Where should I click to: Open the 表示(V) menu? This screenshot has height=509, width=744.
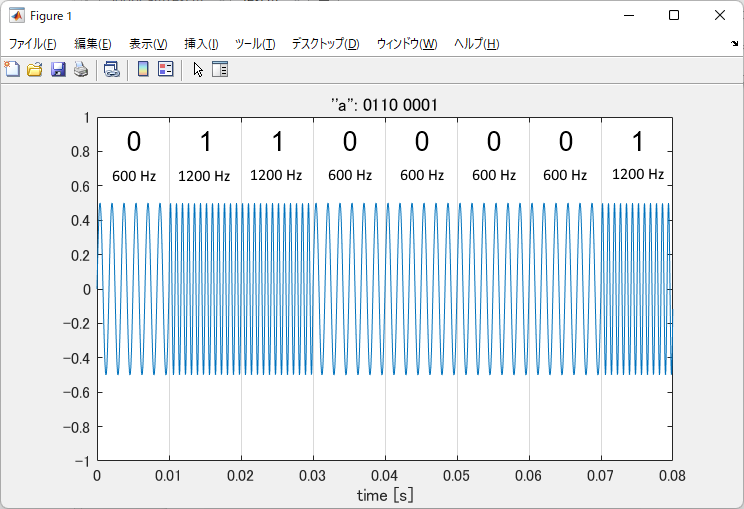click(x=148, y=44)
